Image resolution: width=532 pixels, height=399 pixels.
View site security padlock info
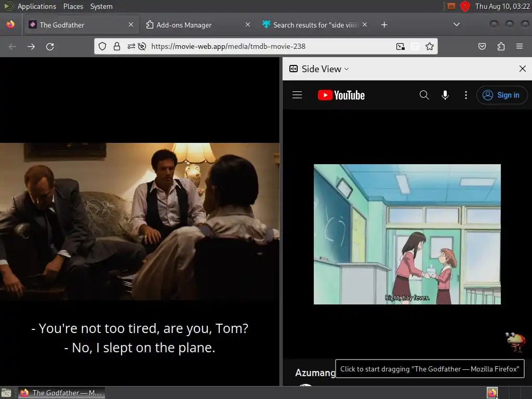(117, 46)
